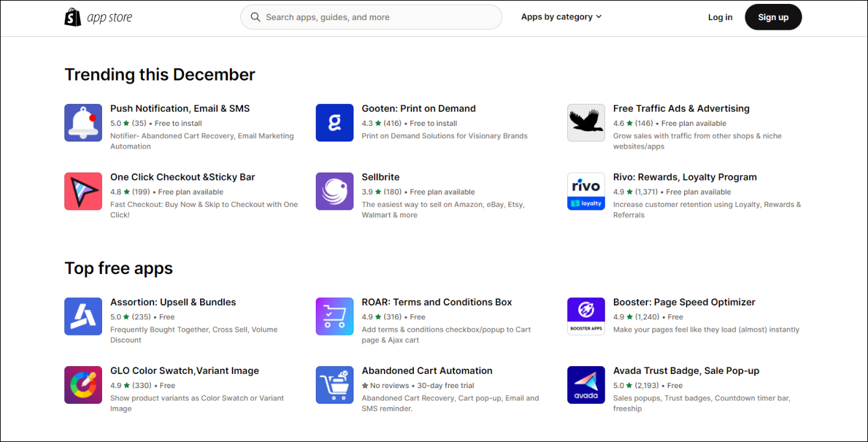The image size is (868, 442).
Task: Open the ROAR cart checkbox icon
Action: (335, 317)
